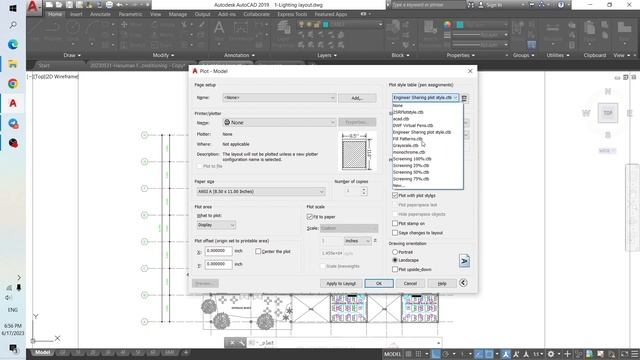Enable Plot stamp on checkbox
640x360 pixels.
[x=395, y=223]
